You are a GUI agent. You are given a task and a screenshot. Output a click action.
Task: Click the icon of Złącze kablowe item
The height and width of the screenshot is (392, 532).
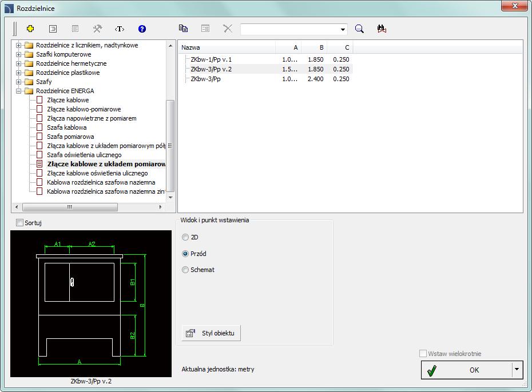(39, 100)
